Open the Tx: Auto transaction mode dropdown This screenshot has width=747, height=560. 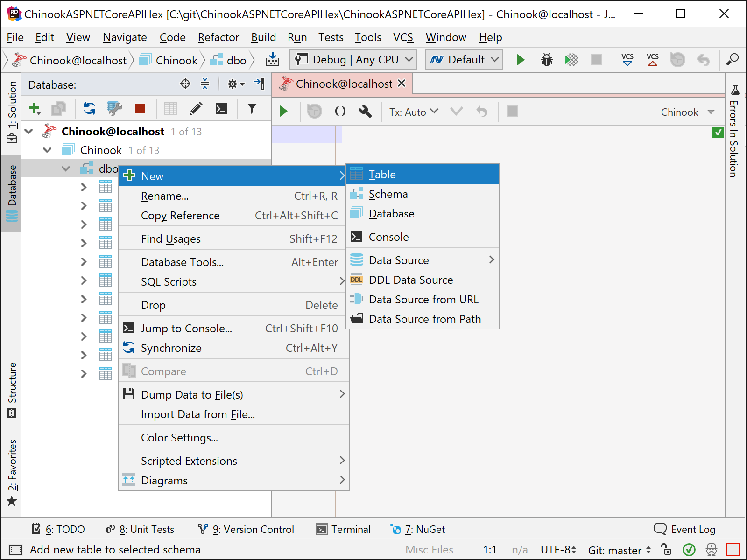(x=414, y=112)
